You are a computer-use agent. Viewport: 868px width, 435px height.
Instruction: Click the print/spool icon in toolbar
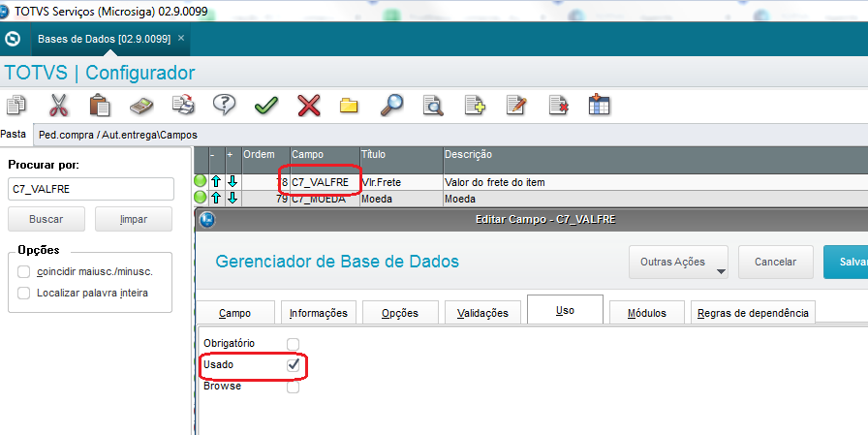[x=183, y=105]
